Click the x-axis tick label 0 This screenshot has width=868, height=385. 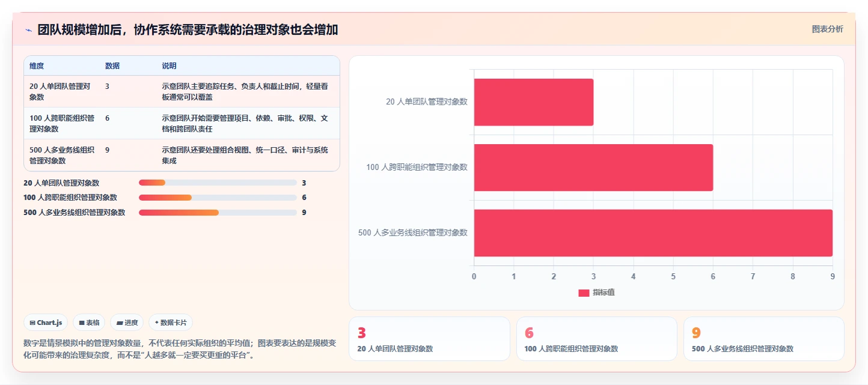point(474,276)
